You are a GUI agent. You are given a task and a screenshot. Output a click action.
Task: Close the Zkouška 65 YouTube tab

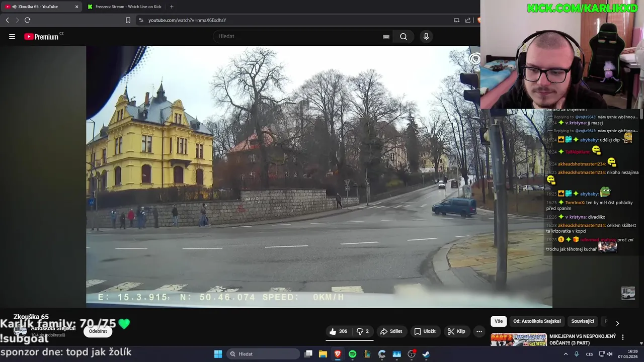[x=76, y=7]
